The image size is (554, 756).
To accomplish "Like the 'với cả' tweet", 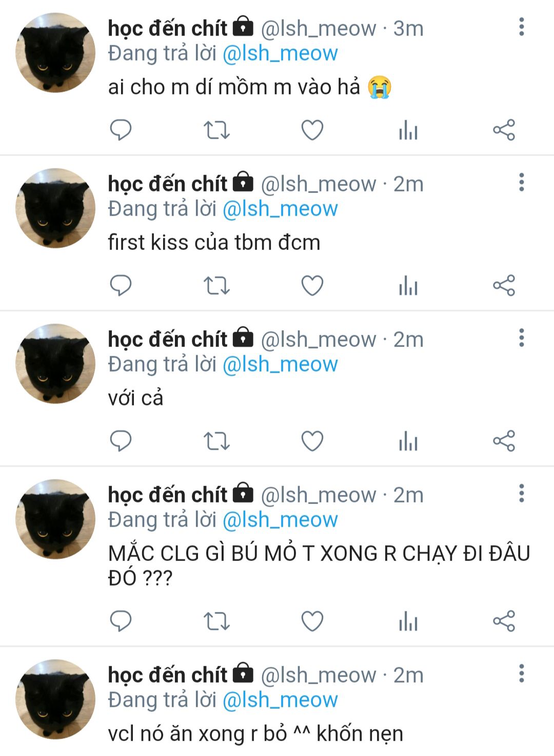I will [312, 441].
